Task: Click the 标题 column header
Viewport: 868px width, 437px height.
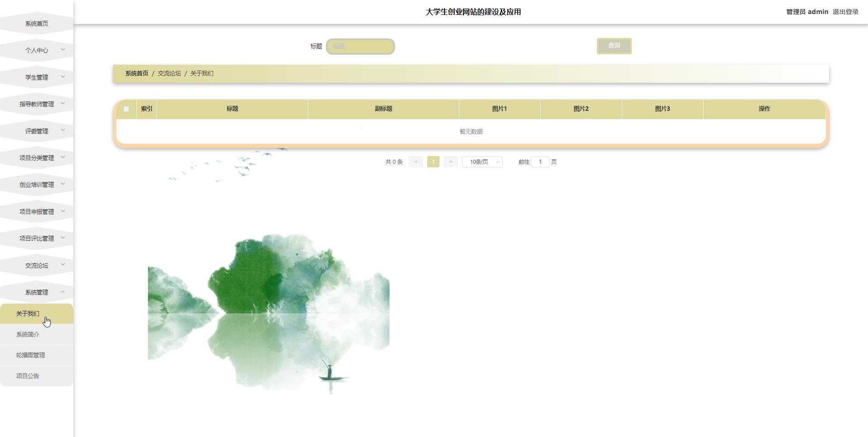Action: pyautogui.click(x=232, y=109)
